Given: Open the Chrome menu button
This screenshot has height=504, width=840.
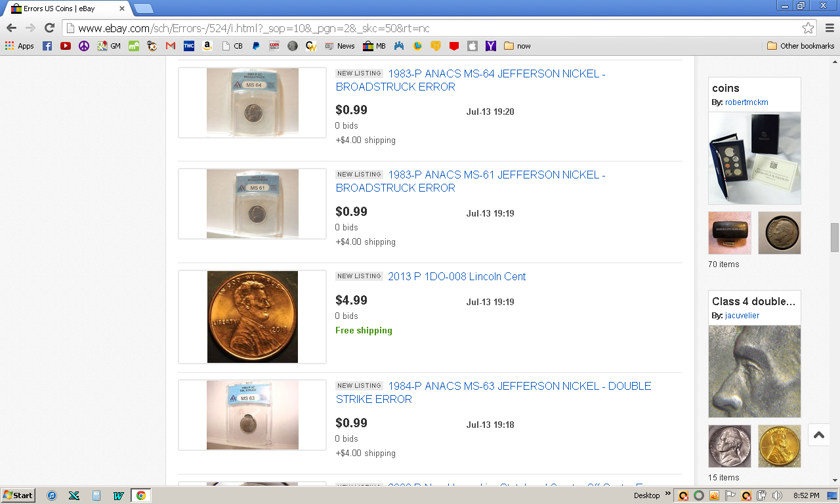Looking at the screenshot, I should 829,28.
